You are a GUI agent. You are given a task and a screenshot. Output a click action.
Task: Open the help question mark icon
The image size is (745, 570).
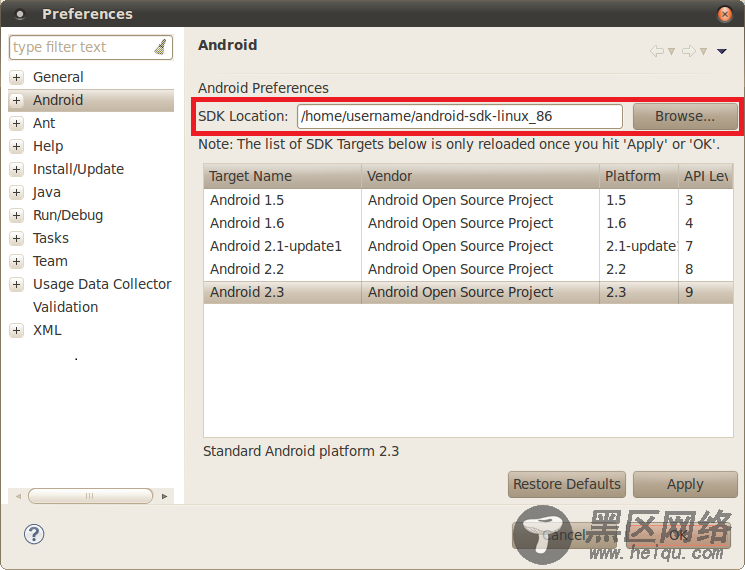[x=34, y=534]
